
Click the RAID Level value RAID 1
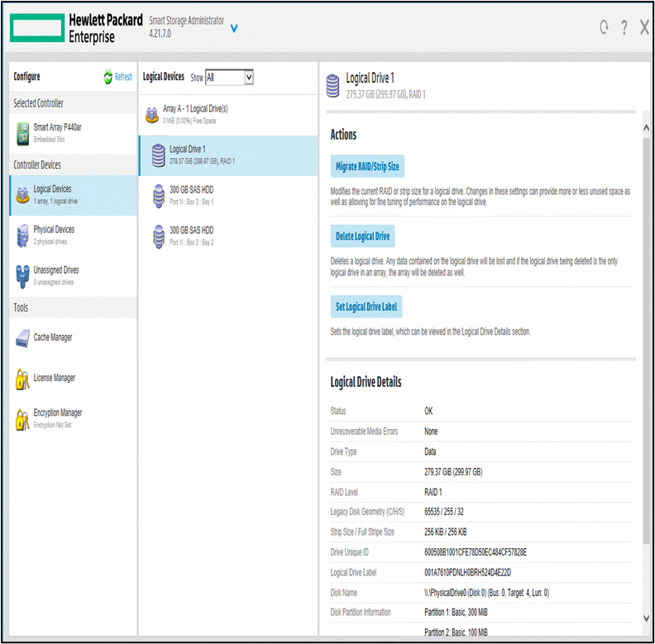pos(433,492)
